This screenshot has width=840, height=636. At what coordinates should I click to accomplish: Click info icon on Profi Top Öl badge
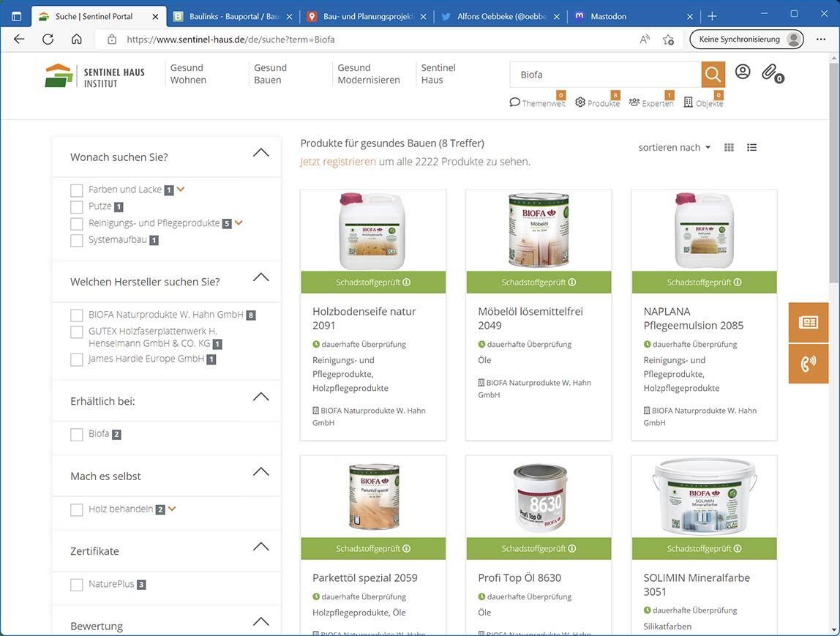pos(572,549)
